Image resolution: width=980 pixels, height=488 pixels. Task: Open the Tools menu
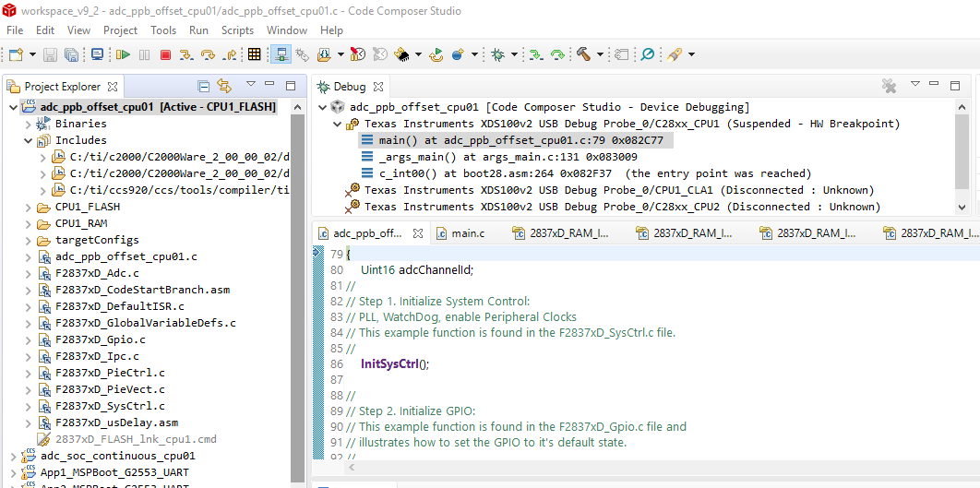pos(163,30)
